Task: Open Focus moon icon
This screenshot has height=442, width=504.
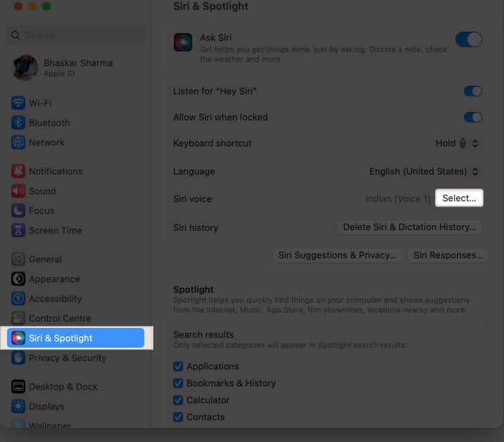Action: pyautogui.click(x=18, y=210)
